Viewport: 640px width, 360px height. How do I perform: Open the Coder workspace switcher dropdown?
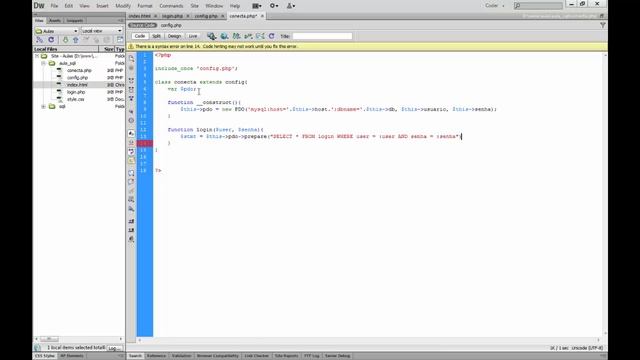point(494,6)
